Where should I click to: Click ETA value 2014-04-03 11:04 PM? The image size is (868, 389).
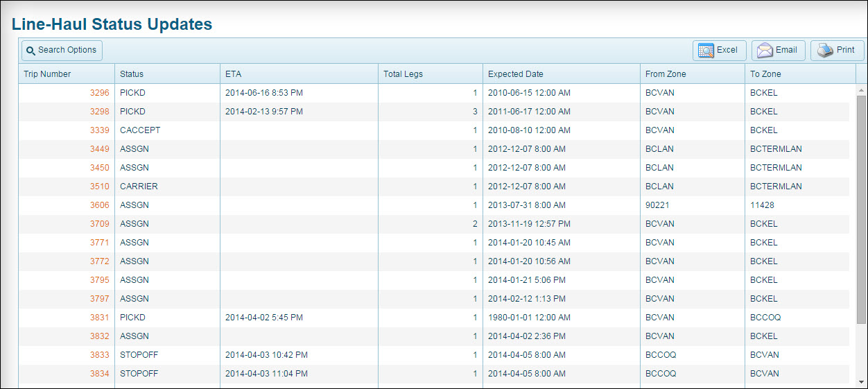[x=266, y=374]
